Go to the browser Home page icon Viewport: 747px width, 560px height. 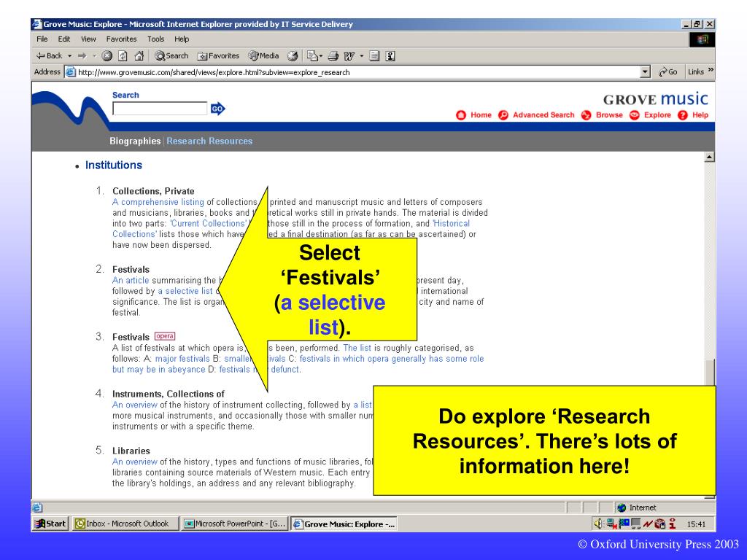click(139, 56)
